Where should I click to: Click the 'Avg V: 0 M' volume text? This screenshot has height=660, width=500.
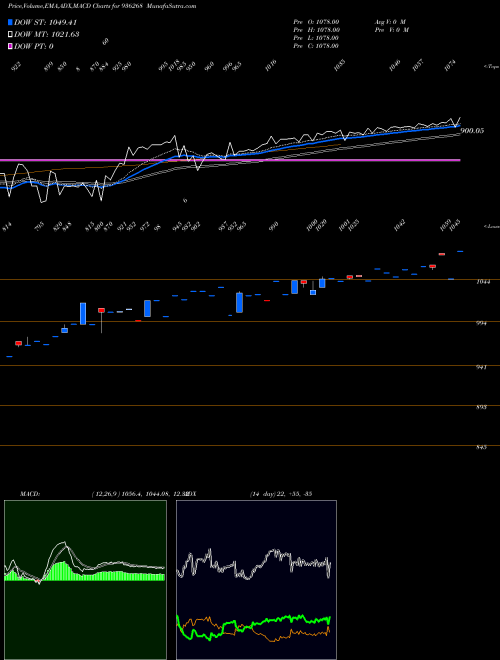pos(390,22)
